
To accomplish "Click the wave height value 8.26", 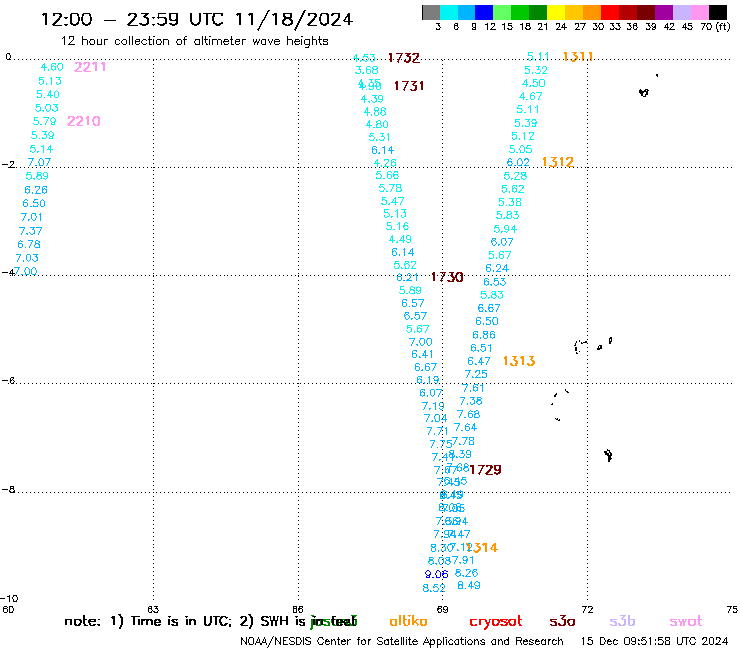I will coord(466,573).
